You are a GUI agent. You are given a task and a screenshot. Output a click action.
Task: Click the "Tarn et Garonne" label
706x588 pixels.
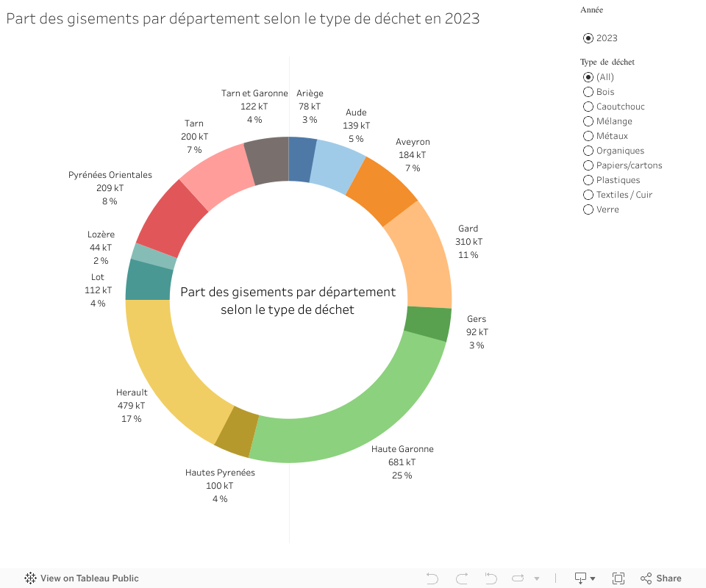pos(254,93)
